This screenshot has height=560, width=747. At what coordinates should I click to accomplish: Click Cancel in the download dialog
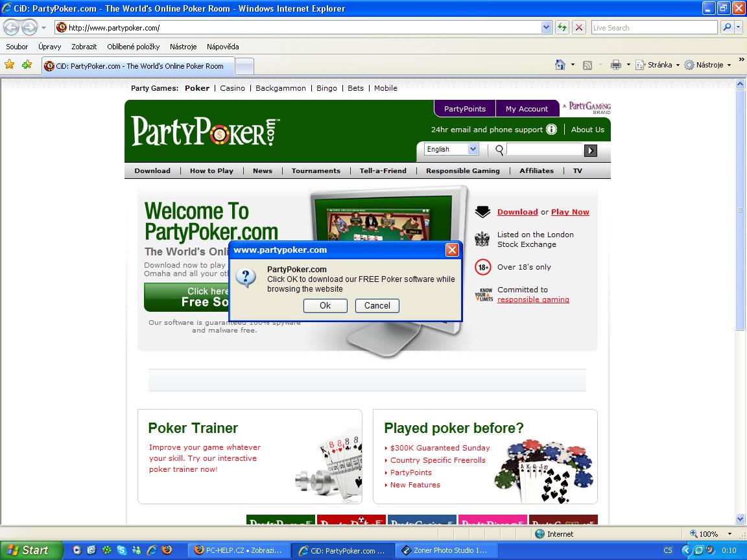click(377, 306)
